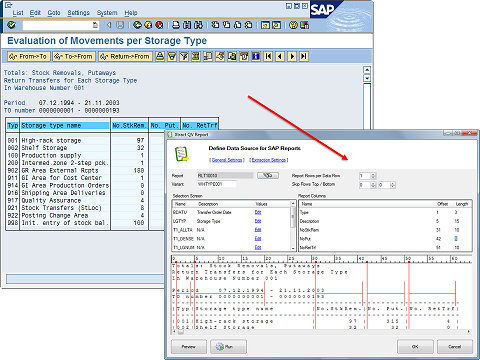480x360 pixels.
Task: Click Selection Screen list scroll down arrow
Action: pyautogui.click(x=293, y=248)
